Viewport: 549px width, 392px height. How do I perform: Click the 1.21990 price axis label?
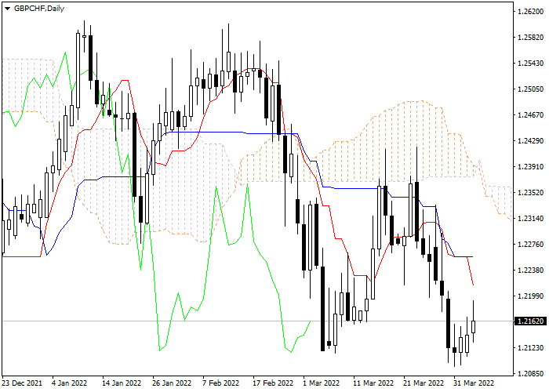[530, 296]
